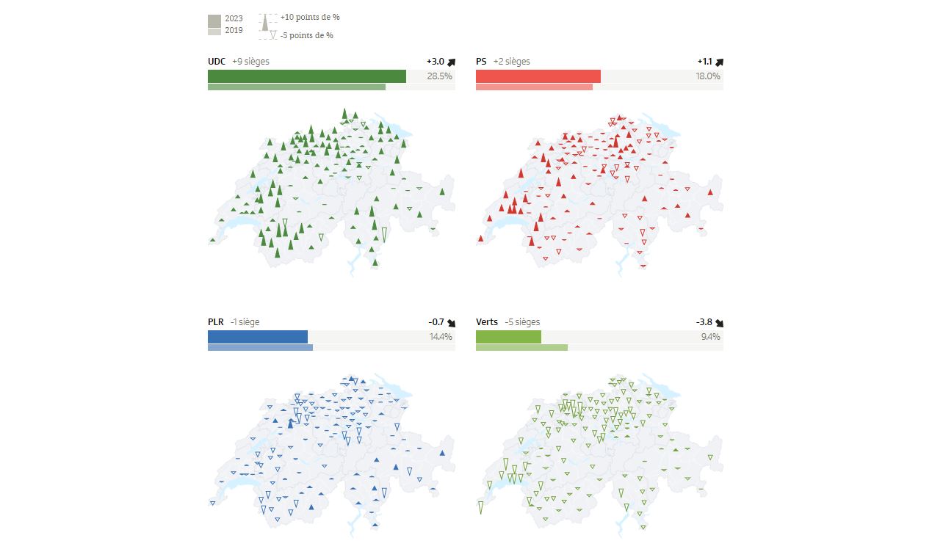The image size is (932, 560).
Task: Select the green Verts 2023 result bar
Action: [508, 337]
